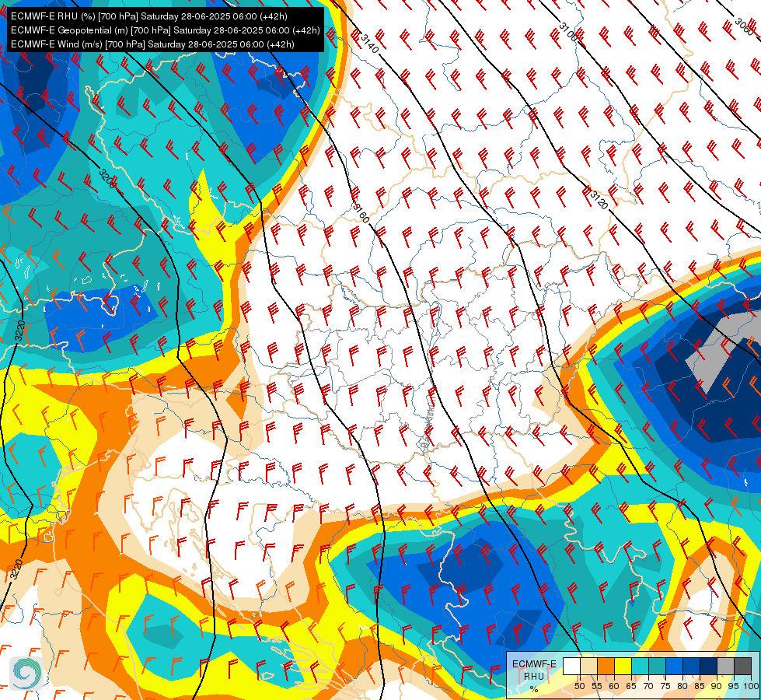Click legend tick value '100'
761x700 pixels.
pos(752,687)
